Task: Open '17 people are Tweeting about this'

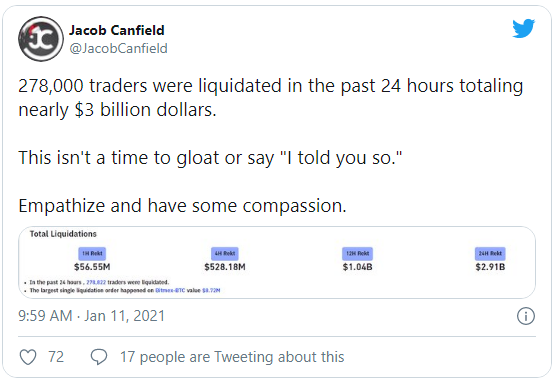Action: tap(232, 357)
